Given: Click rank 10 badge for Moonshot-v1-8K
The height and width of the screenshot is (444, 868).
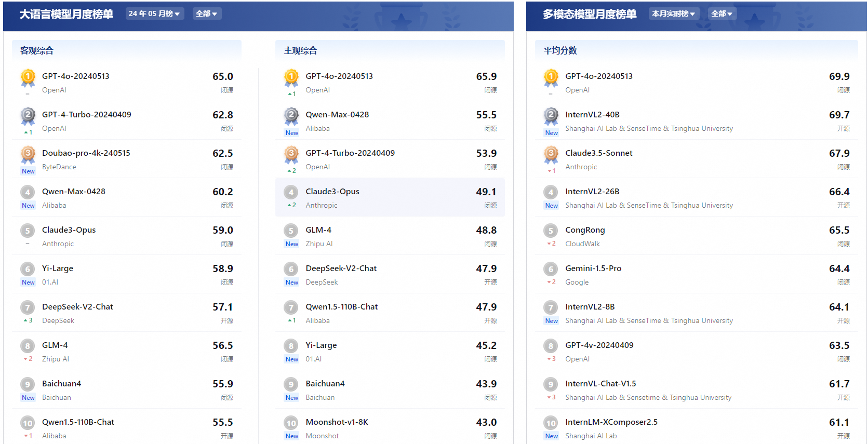Looking at the screenshot, I should [291, 423].
